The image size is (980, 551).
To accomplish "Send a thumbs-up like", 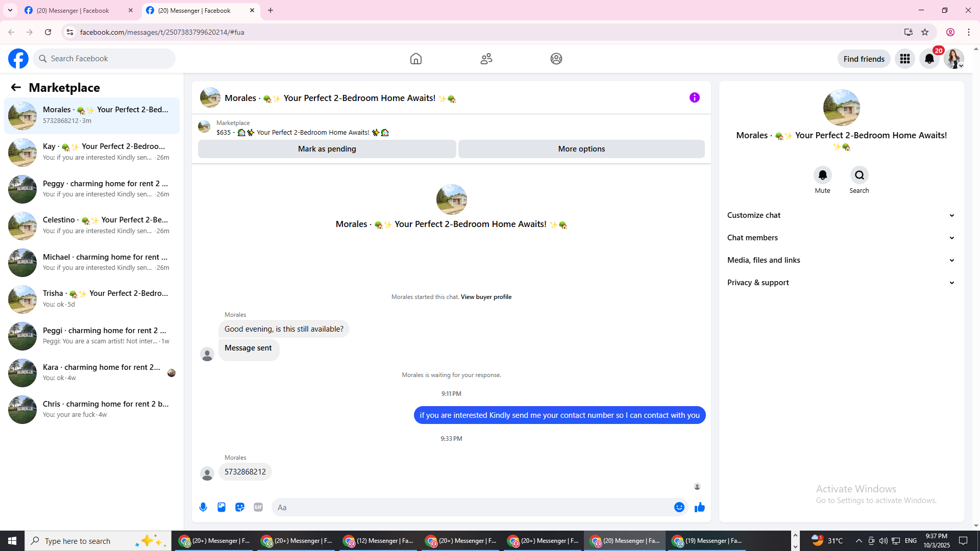I will pos(700,507).
